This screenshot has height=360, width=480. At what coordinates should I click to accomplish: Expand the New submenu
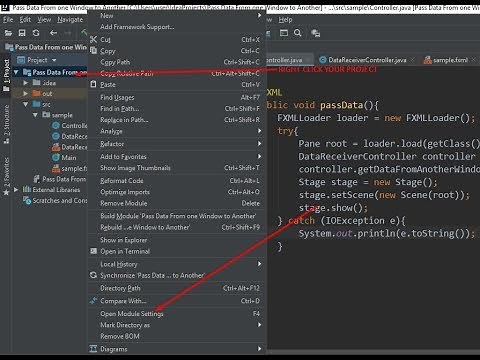[177, 15]
